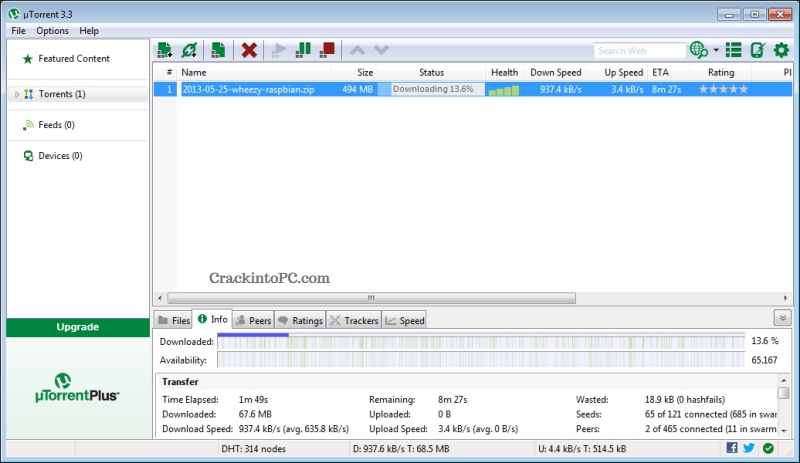This screenshot has height=463, width=800.
Task: Click the Create New Torrent icon
Action: tap(218, 50)
